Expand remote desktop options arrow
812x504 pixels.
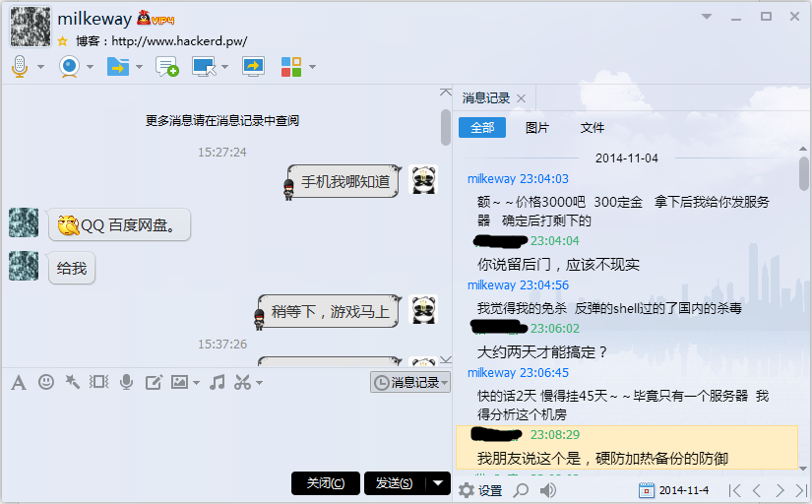[224, 67]
